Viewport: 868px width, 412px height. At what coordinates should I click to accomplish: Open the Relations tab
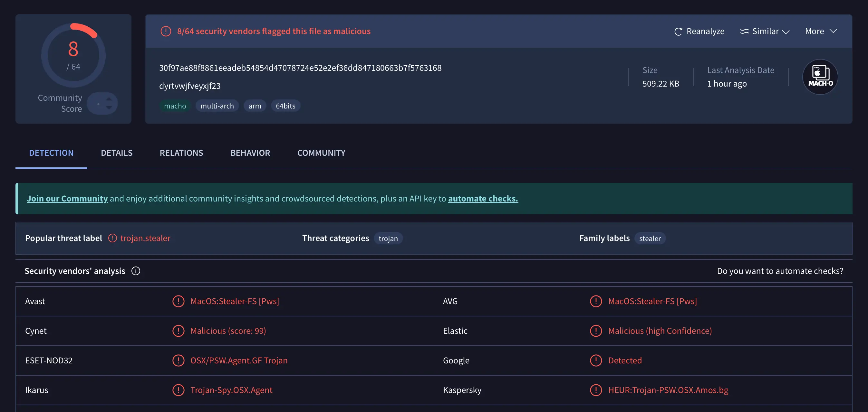181,153
